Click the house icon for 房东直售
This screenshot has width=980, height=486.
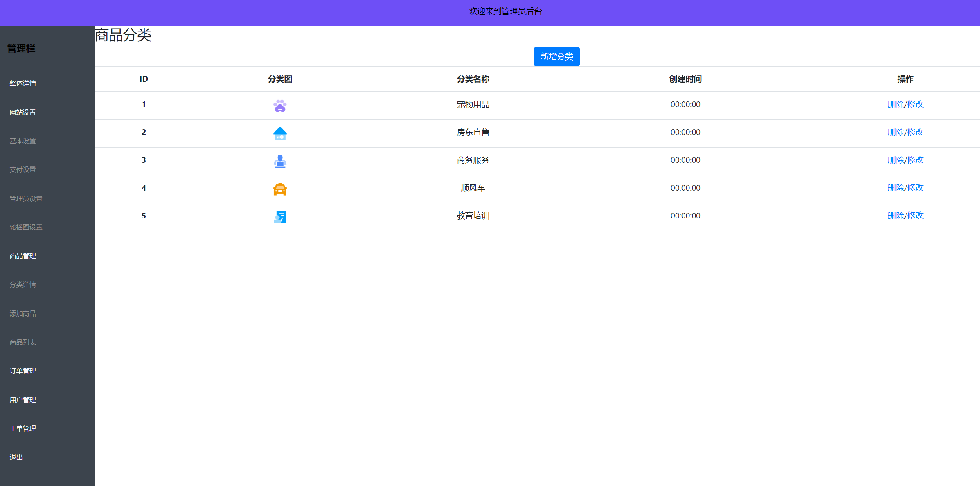(279, 133)
